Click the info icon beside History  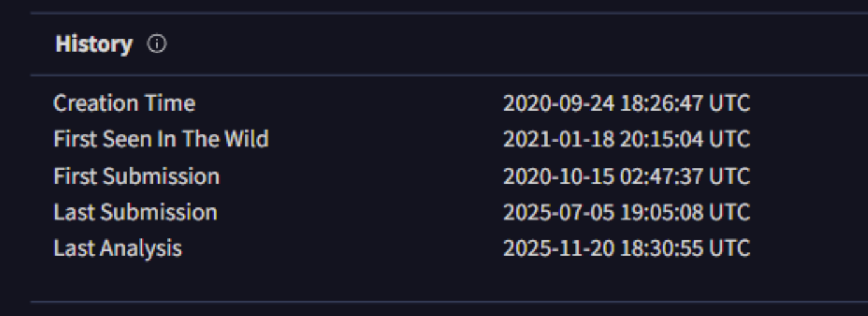point(156,45)
